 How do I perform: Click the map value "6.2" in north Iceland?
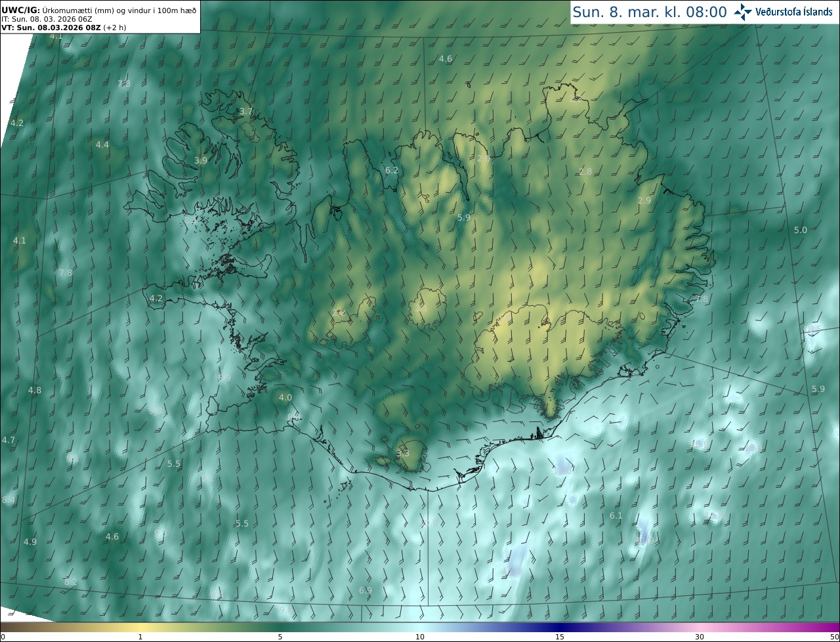[x=392, y=170]
